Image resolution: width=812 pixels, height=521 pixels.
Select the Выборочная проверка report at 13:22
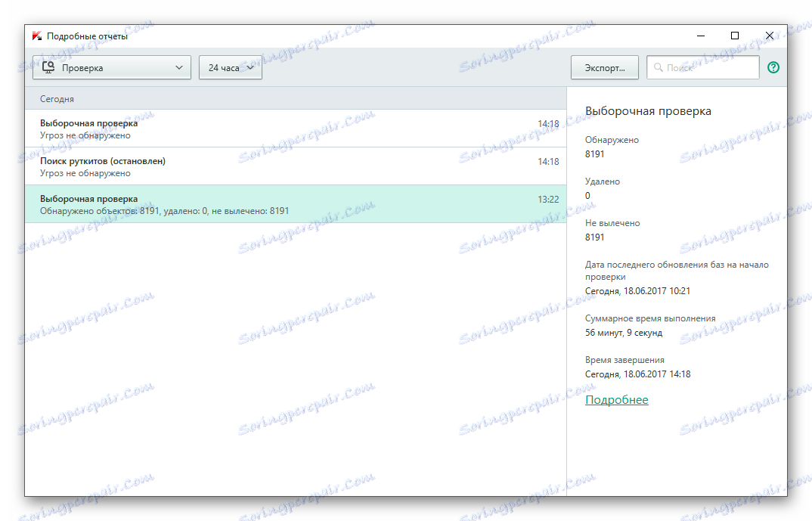[x=296, y=204]
